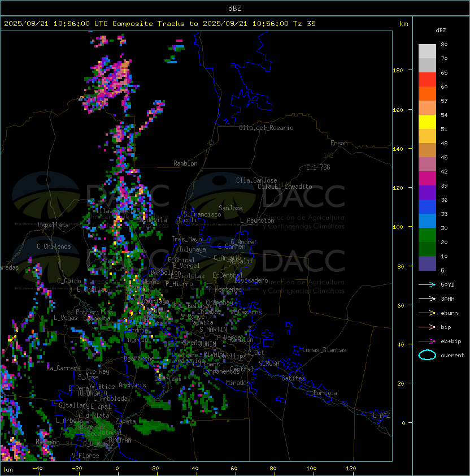Click the TUNUYAN map label
This screenshot has height=476, width=470.
pyautogui.click(x=120, y=440)
